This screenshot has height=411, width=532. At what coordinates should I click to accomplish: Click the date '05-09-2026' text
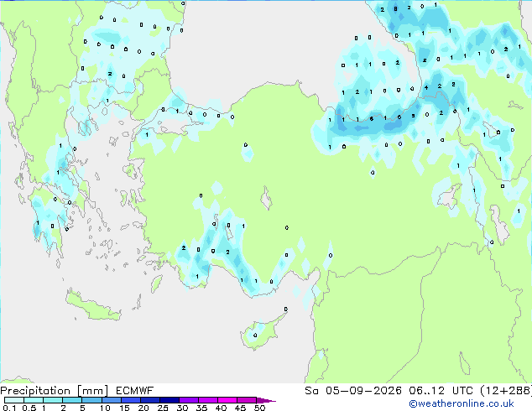tap(363, 391)
